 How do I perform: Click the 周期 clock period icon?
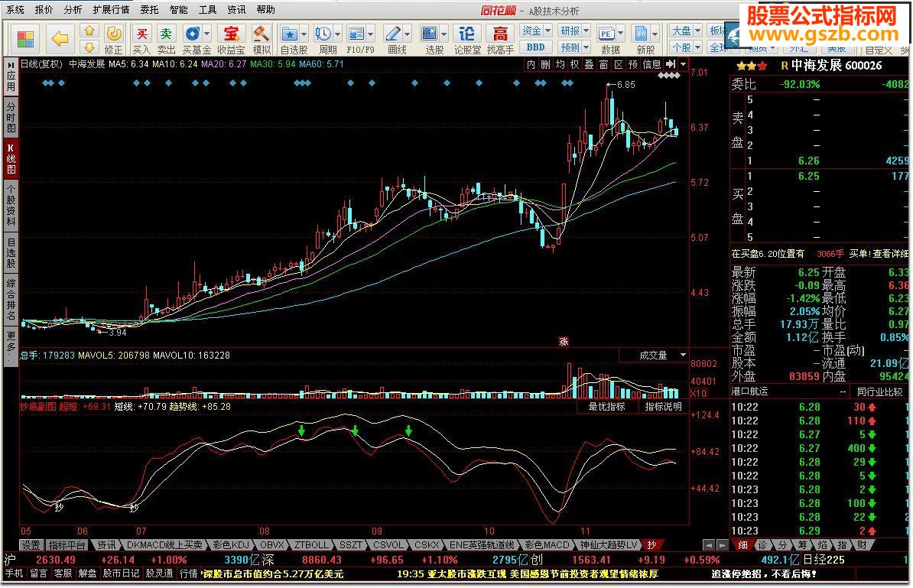[x=323, y=34]
